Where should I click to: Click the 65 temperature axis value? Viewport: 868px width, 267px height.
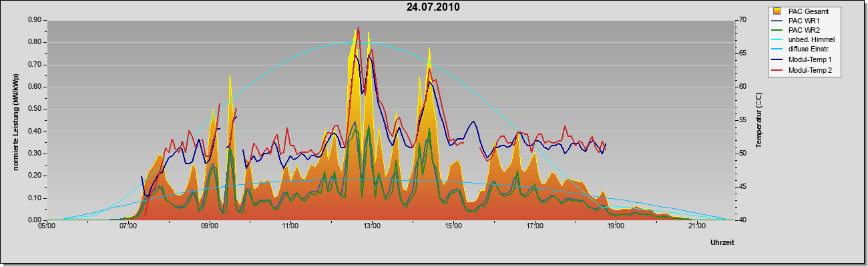click(x=743, y=53)
